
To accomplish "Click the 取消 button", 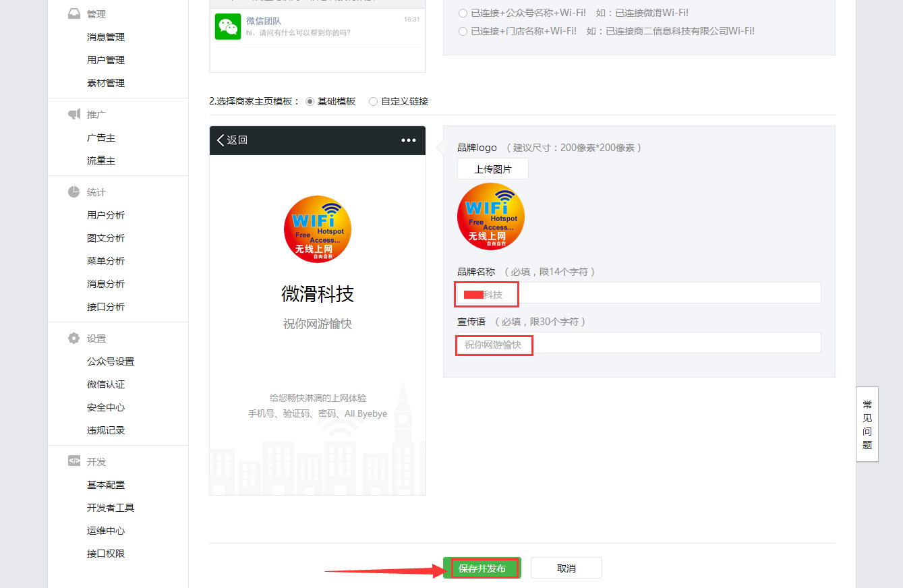I will (566, 568).
